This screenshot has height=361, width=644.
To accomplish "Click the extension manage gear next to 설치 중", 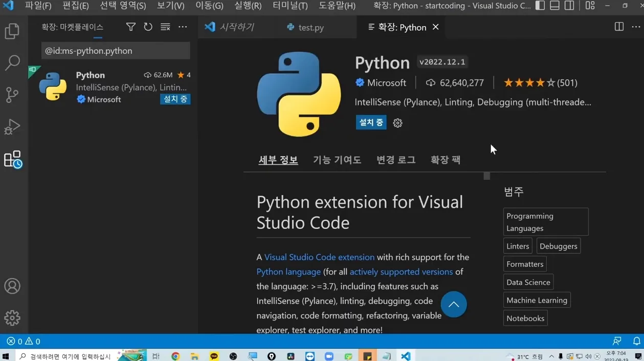I will click(397, 123).
